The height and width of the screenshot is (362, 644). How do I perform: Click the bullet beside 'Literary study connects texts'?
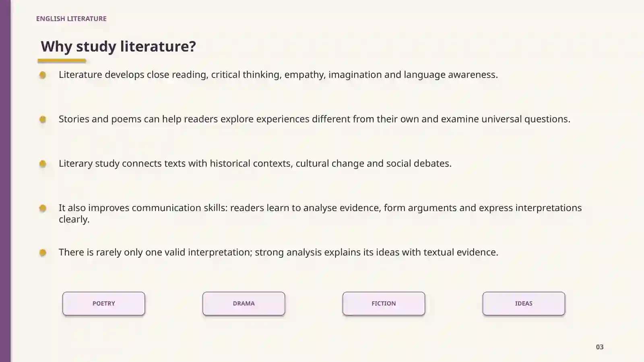pyautogui.click(x=43, y=163)
